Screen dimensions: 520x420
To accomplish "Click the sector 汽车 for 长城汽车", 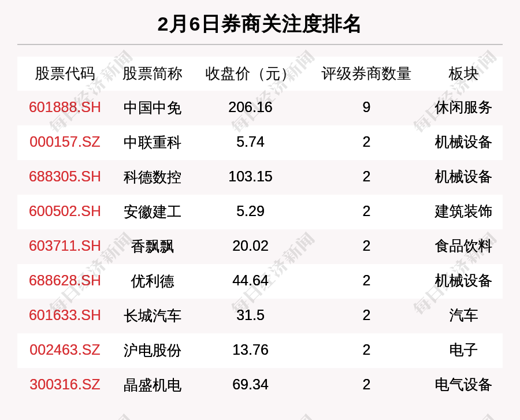I will pyautogui.click(x=463, y=315).
